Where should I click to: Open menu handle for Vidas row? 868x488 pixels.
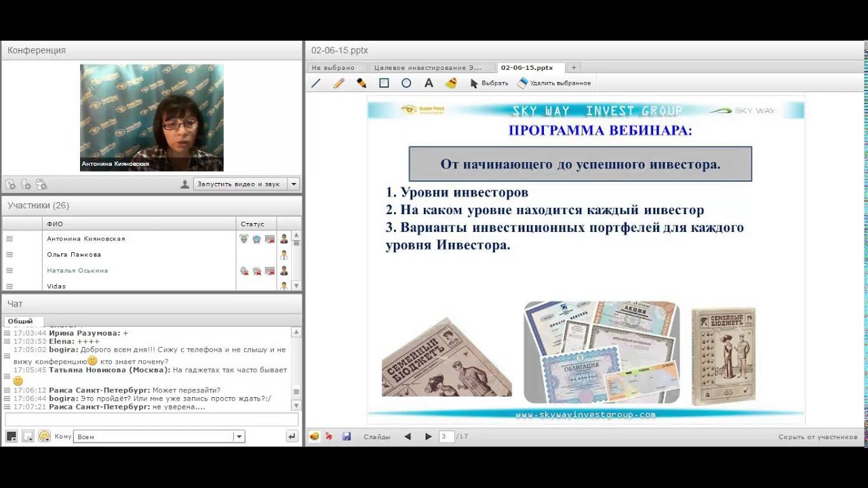coord(9,286)
